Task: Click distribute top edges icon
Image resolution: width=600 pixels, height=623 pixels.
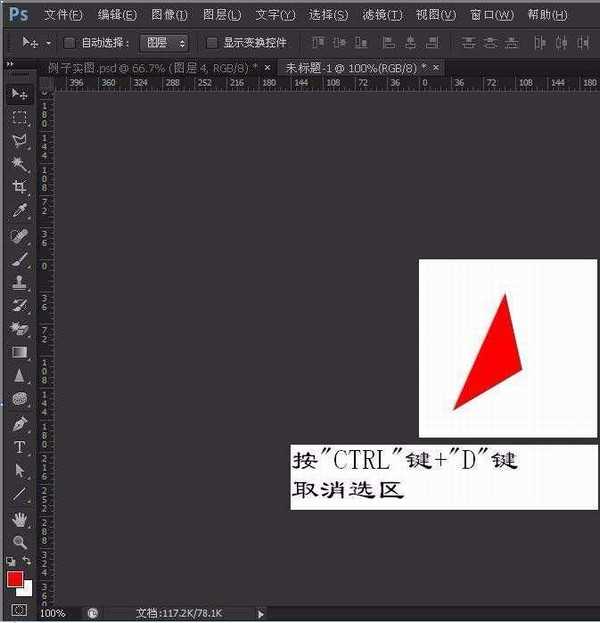Action: coord(468,42)
